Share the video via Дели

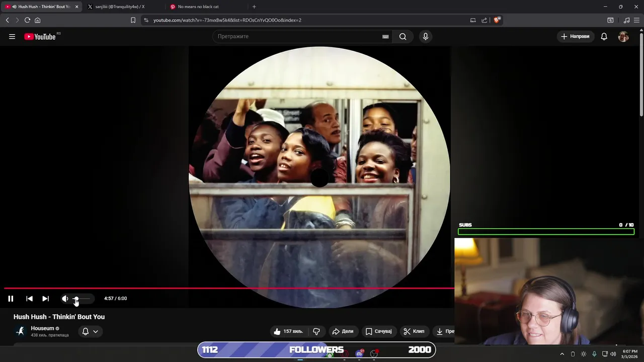[x=343, y=331]
